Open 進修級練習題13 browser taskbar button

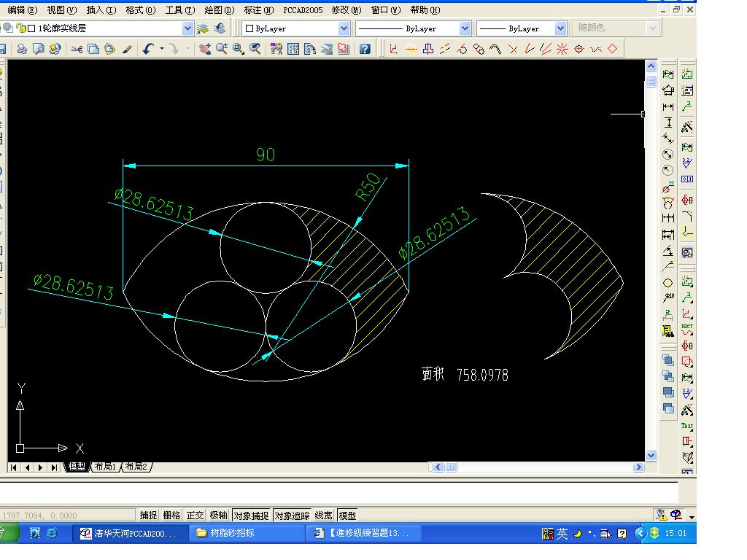(363, 533)
